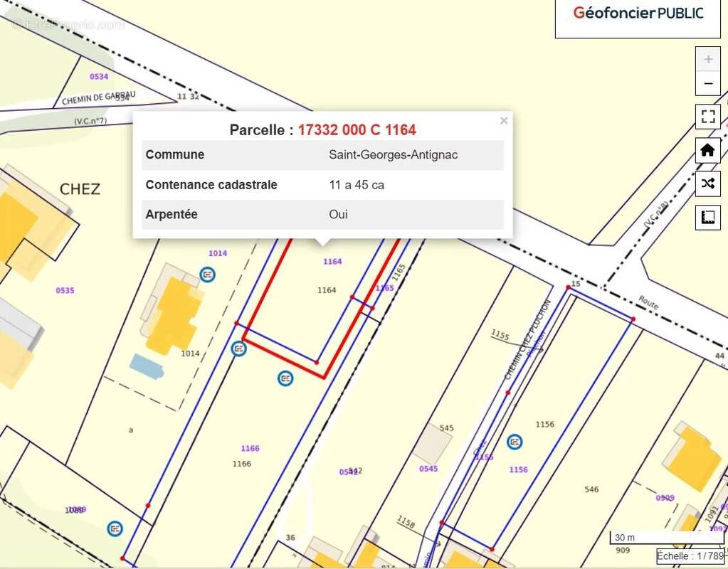The image size is (728, 569).
Task: Click blue survey marker below red parcel outline
Action: (x=285, y=378)
